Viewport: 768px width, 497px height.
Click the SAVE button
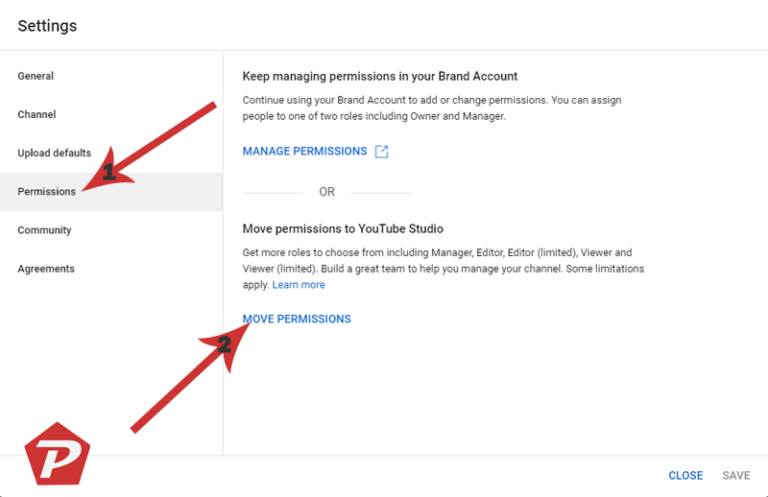pos(736,476)
